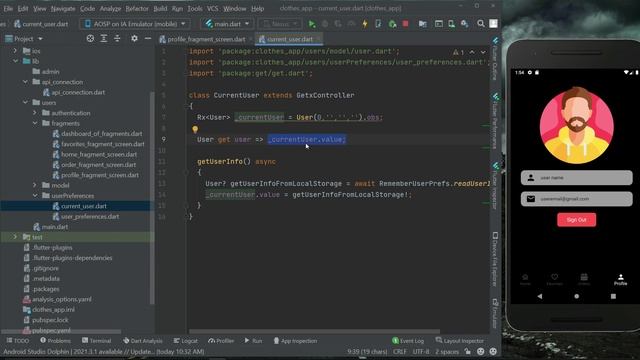Tap emulator Android home button
Viewport: 640px width, 360px height.
[x=576, y=296]
